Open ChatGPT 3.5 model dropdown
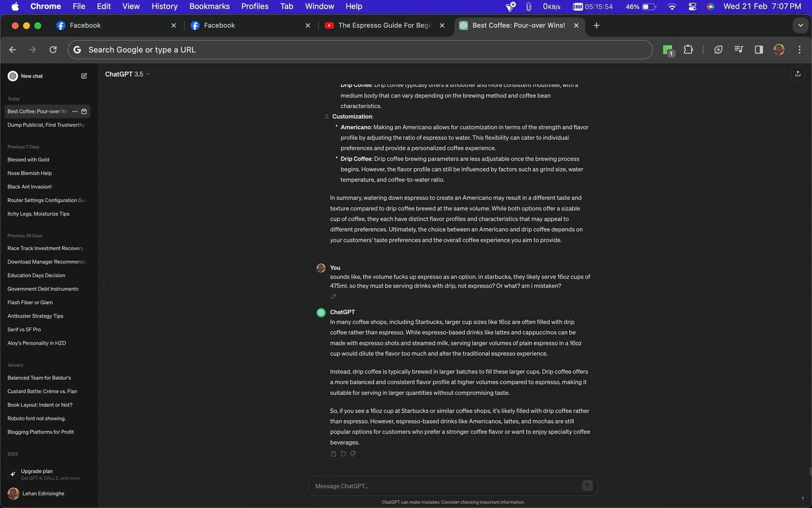Viewport: 812px width, 508px height. tap(127, 74)
